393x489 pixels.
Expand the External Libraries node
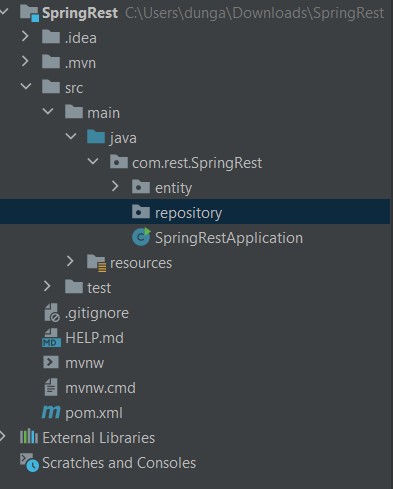[3, 436]
